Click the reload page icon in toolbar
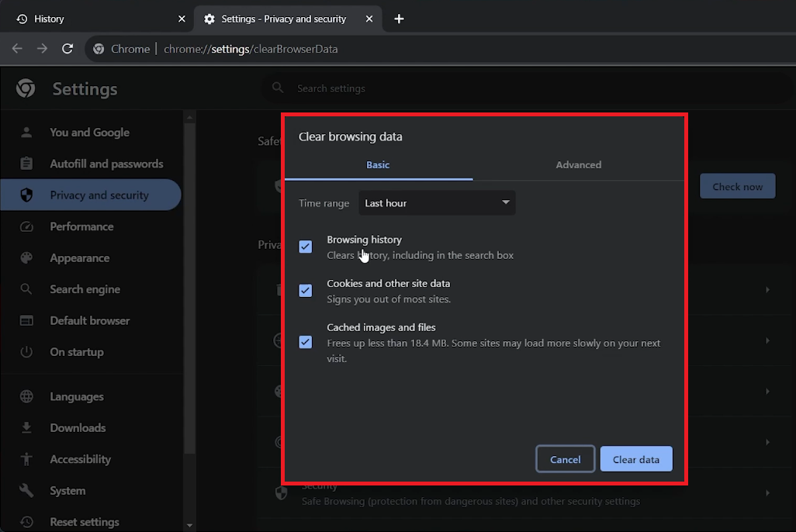The image size is (796, 532). (x=67, y=48)
